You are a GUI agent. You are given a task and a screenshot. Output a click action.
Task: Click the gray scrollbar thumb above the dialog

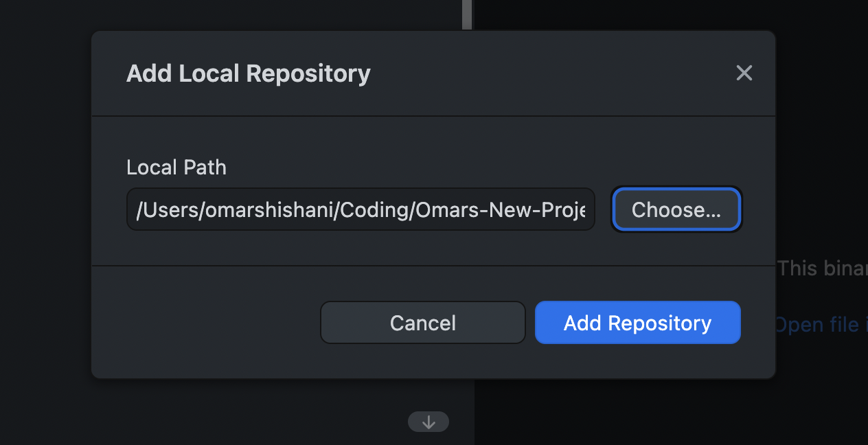click(x=467, y=14)
